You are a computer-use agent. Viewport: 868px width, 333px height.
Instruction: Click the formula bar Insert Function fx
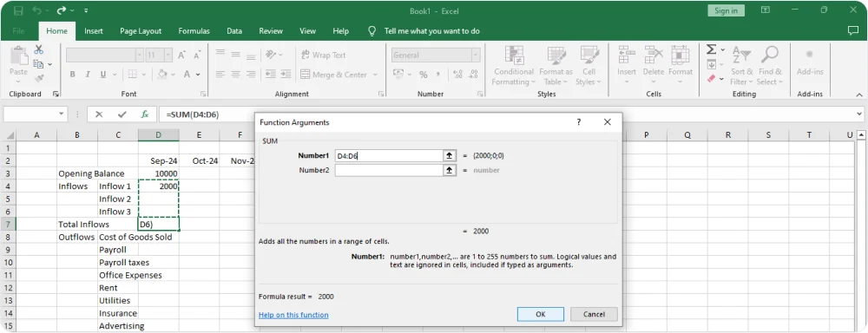coord(144,114)
